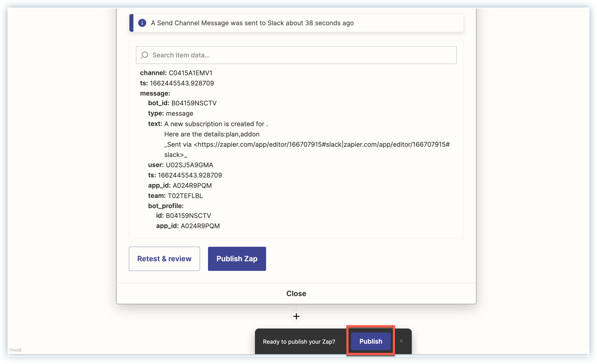
Task: Click the Send Channel Message info banner
Action: tap(252, 23)
